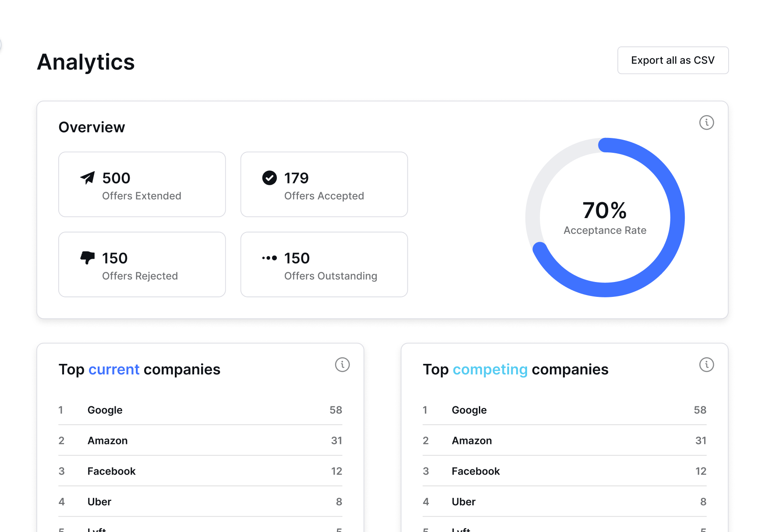Select Google in Top competing companies
Image resolution: width=765 pixels, height=532 pixels.
click(x=469, y=410)
